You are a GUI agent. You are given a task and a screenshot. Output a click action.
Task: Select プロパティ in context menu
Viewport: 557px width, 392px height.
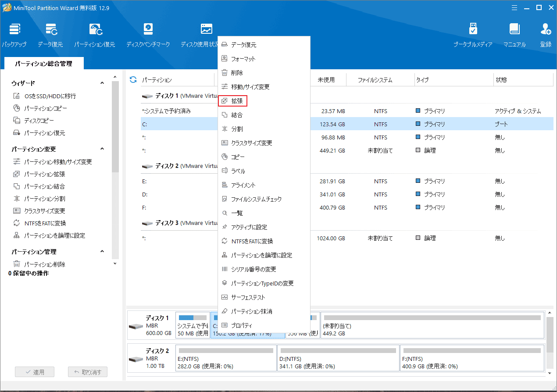coord(264,325)
